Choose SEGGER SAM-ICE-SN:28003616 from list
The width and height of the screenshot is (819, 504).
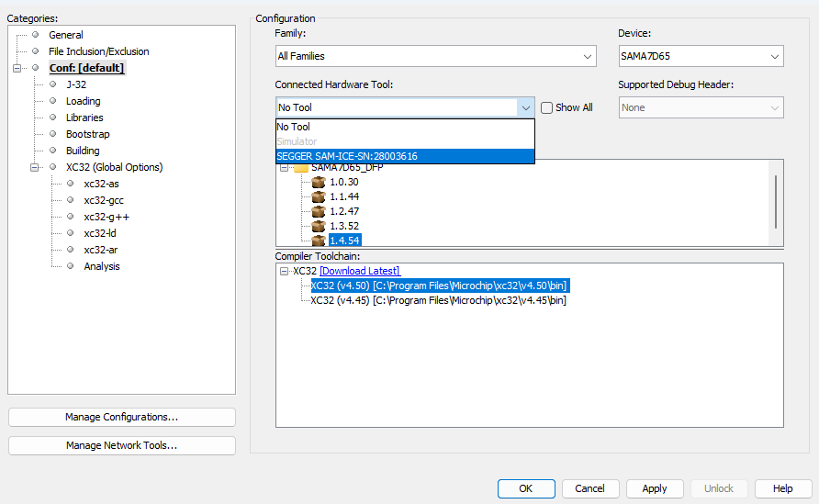[347, 156]
